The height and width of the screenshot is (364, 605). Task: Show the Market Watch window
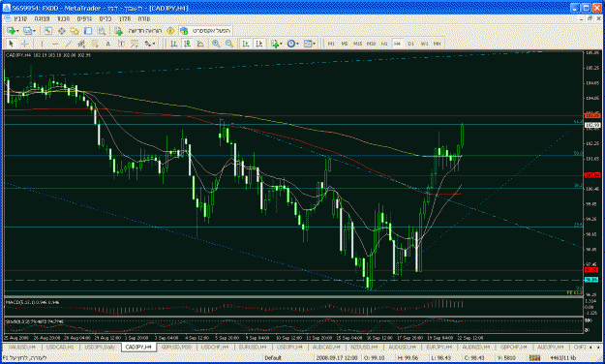47,31
